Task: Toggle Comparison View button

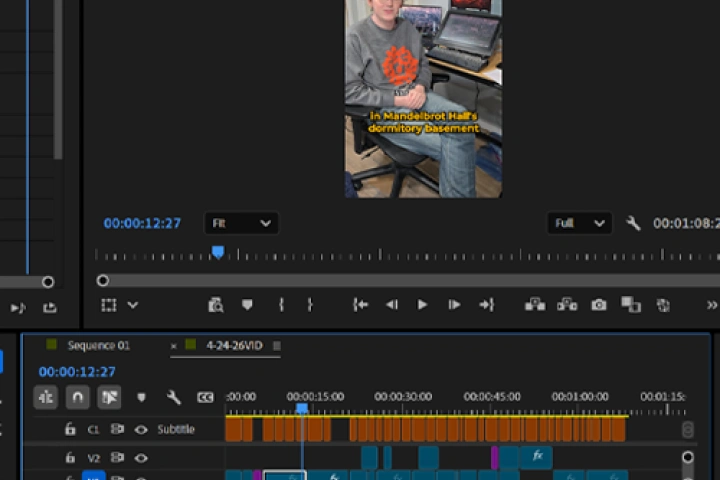Action: 631,305
